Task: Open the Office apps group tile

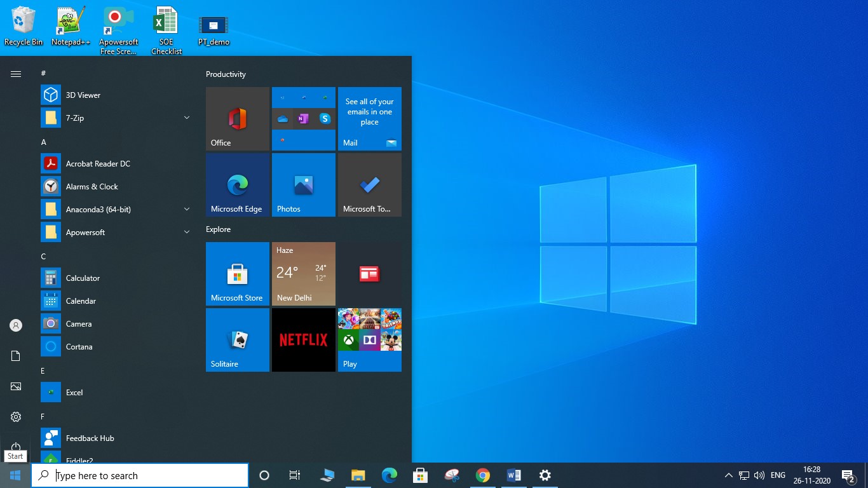Action: 304,119
